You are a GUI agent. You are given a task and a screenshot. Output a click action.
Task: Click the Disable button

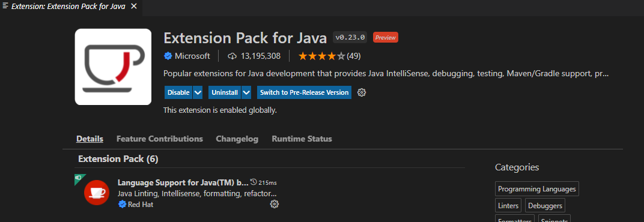tap(178, 92)
